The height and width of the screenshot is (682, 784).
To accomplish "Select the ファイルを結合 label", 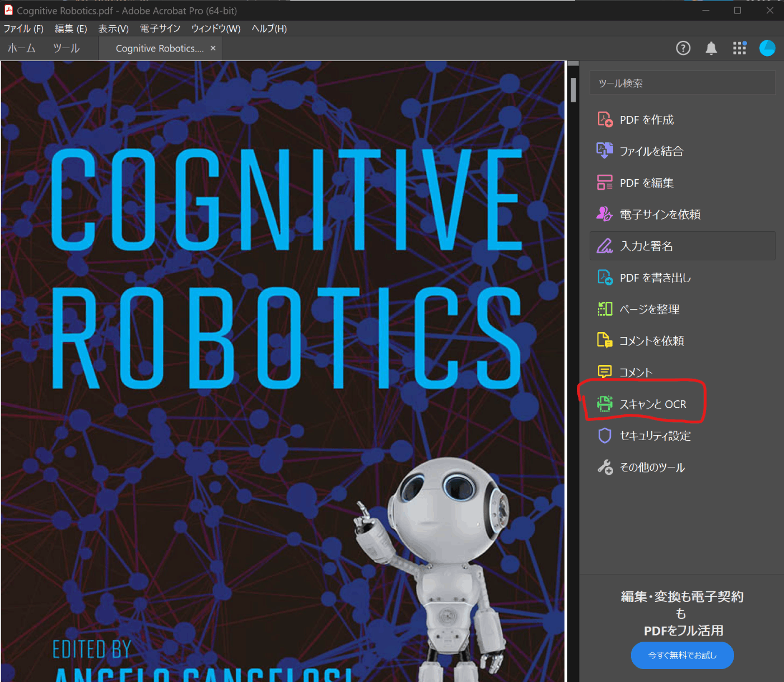I will pos(651,151).
